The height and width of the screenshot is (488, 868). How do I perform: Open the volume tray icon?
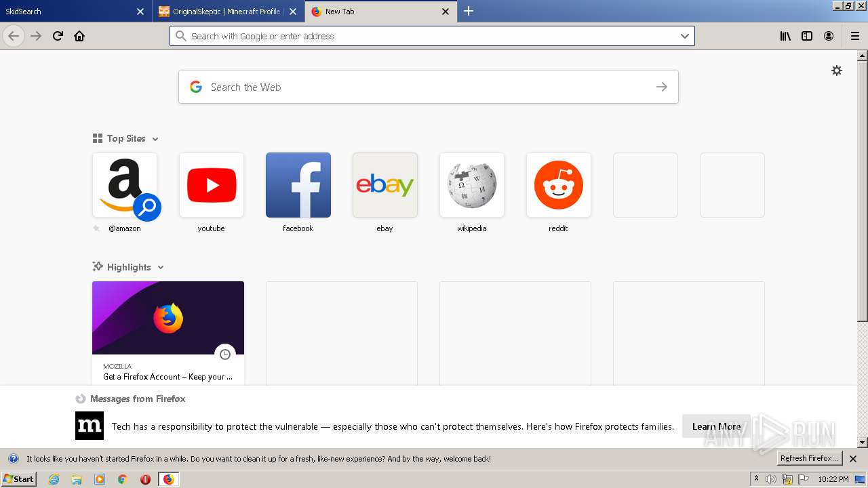771,479
